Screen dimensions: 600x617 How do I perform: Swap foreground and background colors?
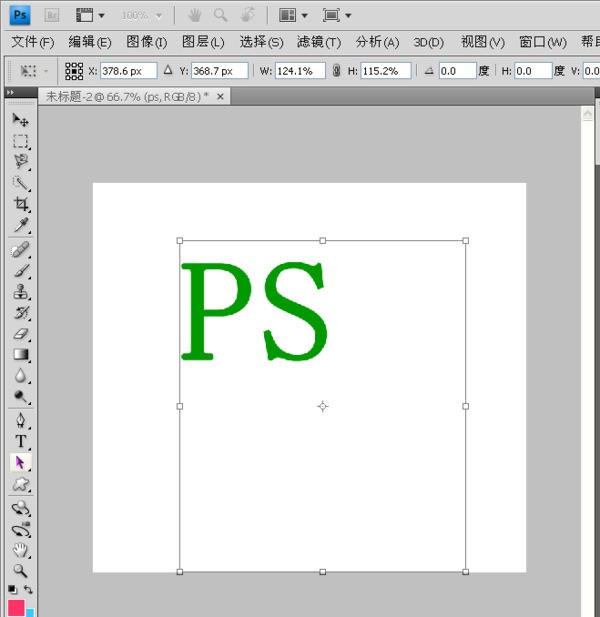(x=28, y=589)
